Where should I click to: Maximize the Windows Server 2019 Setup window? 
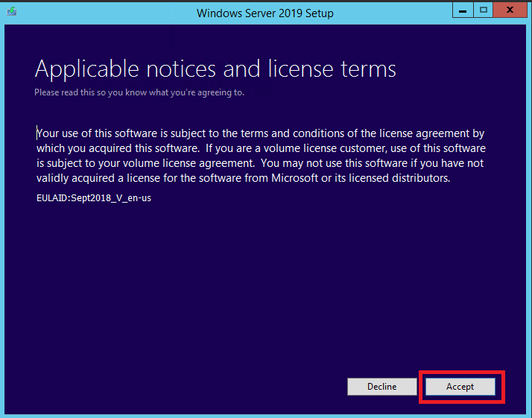483,10
